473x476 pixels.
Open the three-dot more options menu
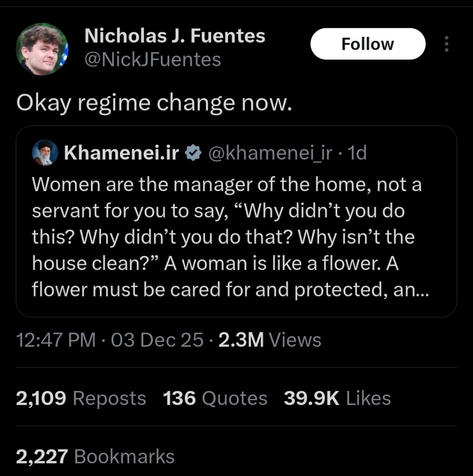click(x=447, y=44)
